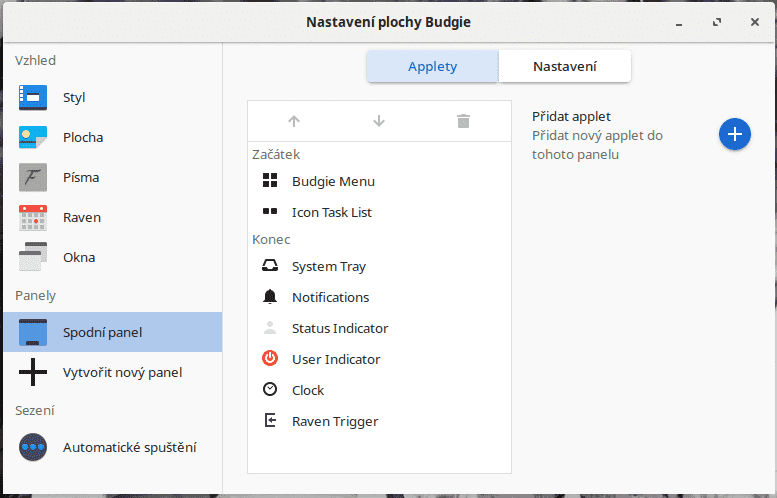Switch to the Applety tab
Image resolution: width=777 pixels, height=498 pixels.
click(432, 67)
